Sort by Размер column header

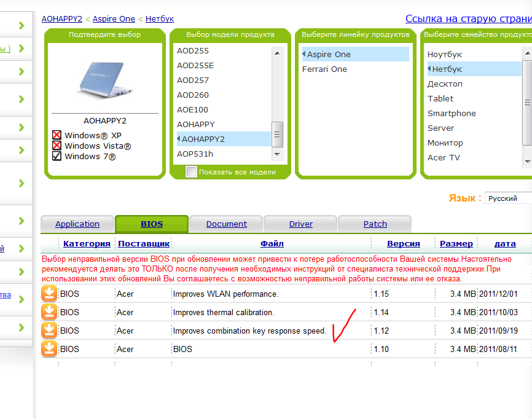(456, 243)
